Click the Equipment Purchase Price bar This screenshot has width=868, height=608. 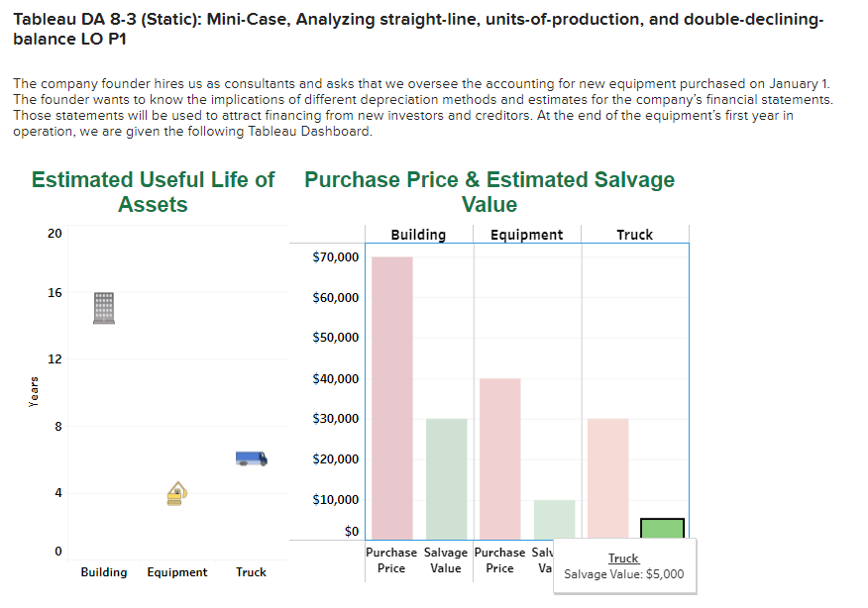pos(499,456)
